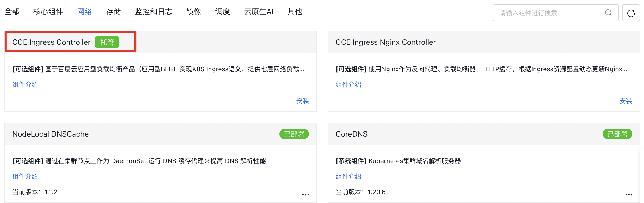The image size is (644, 203).
Task: Open 组件介绍 for NodeLocal DNSCache
Action: point(25,176)
